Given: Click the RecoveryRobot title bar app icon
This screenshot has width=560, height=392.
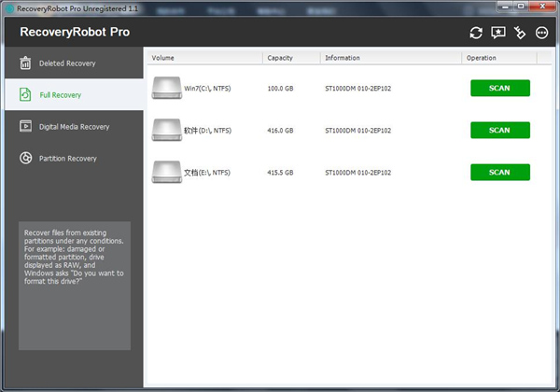Looking at the screenshot, I should point(9,8).
